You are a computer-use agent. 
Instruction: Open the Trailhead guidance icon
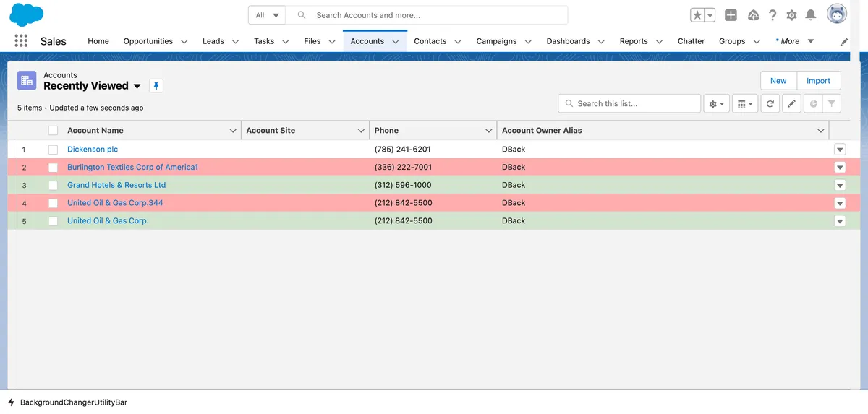753,15
